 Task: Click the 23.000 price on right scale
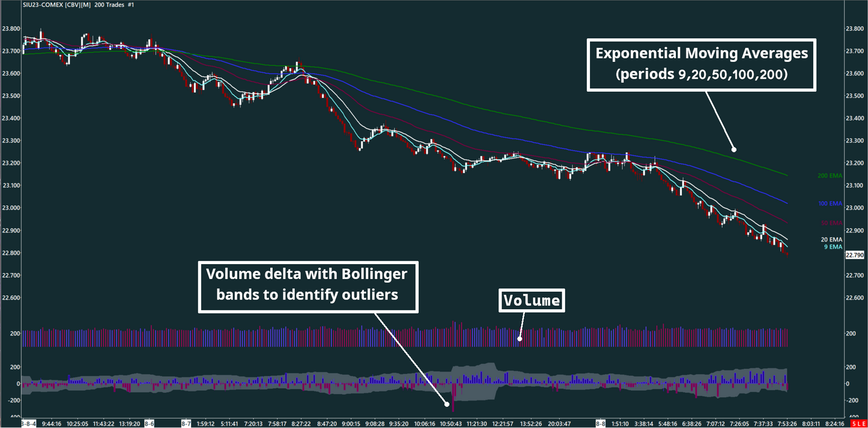(854, 208)
